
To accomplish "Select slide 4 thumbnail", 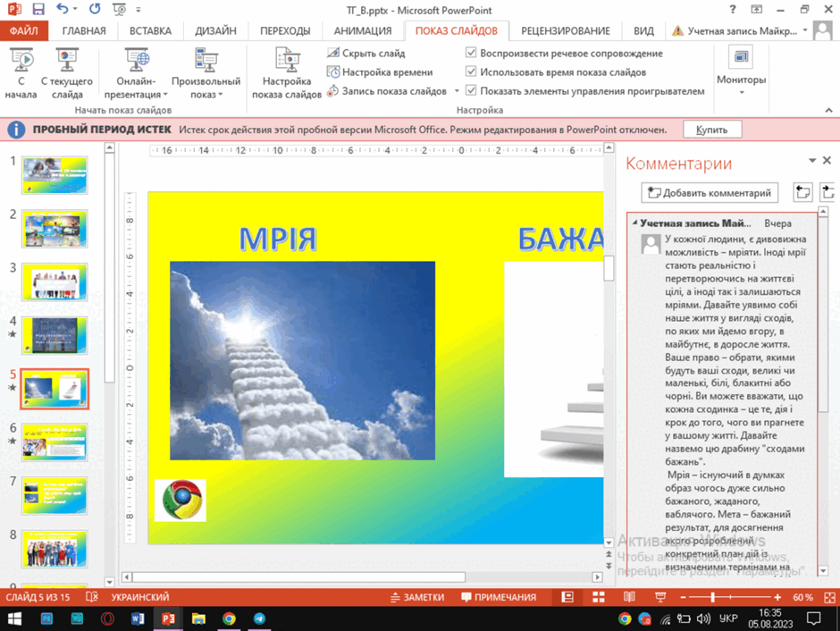I will pyautogui.click(x=55, y=336).
